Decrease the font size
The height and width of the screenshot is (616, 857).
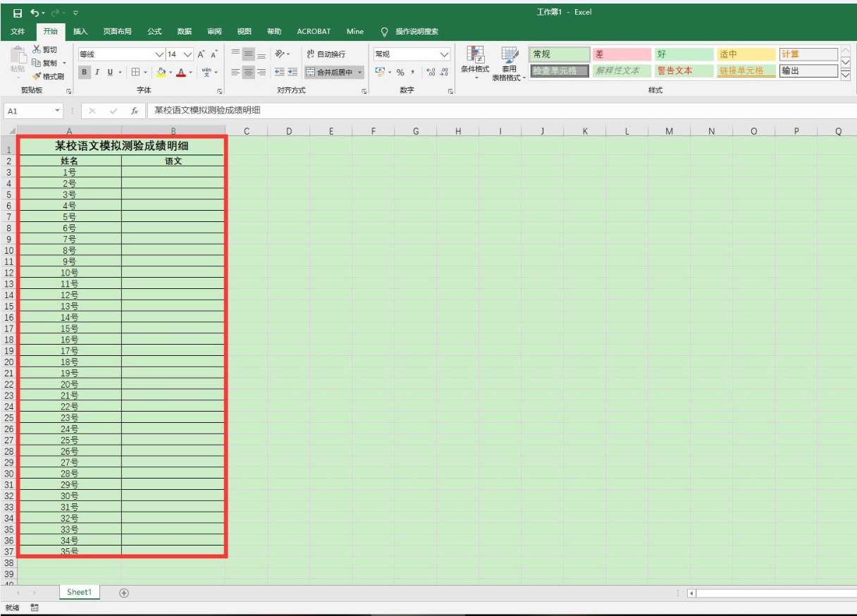(213, 55)
